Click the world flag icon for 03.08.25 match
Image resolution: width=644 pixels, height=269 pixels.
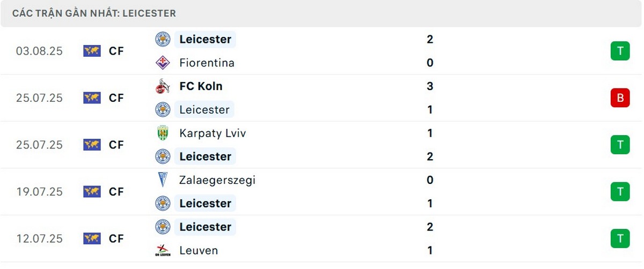coord(92,51)
